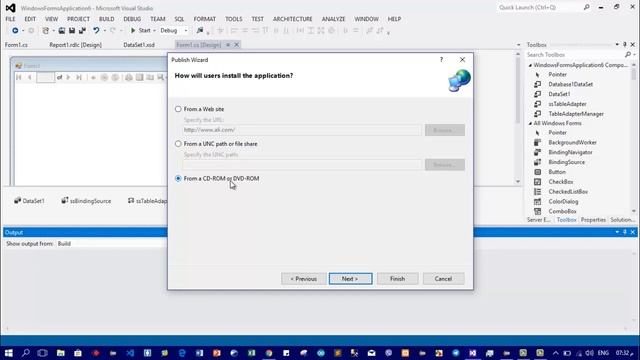Select ssTableAdapter in the Toolbox
This screenshot has height=360, width=640.
point(567,104)
